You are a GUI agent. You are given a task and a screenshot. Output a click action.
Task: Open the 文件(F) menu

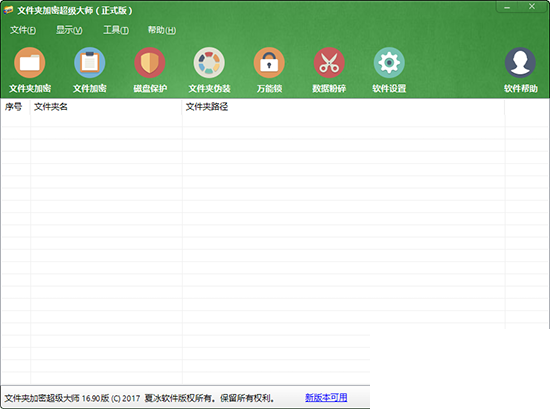pyautogui.click(x=23, y=30)
